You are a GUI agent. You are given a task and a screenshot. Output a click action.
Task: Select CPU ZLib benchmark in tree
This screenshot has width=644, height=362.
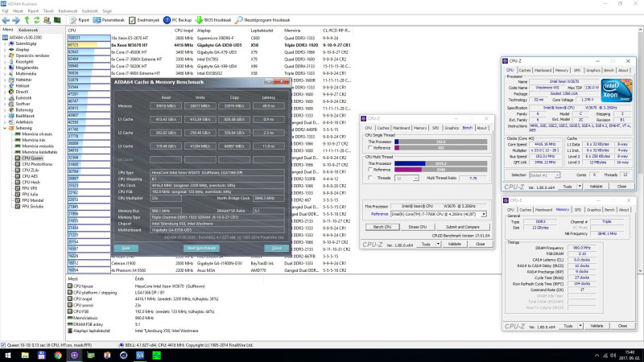27,170
